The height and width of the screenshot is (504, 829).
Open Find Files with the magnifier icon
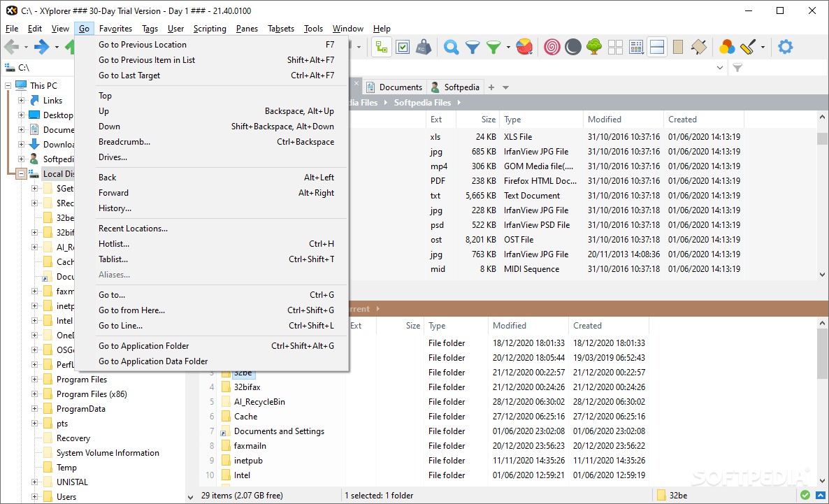(x=451, y=47)
